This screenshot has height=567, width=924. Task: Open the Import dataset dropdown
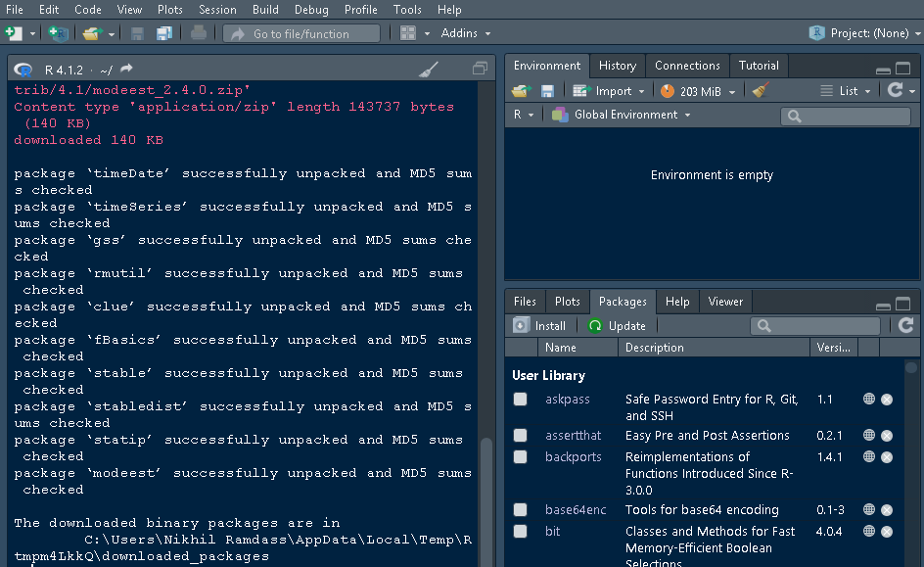(x=609, y=89)
